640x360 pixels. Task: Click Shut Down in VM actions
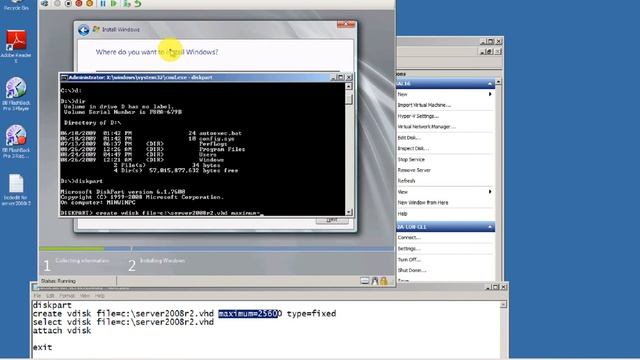412,270
